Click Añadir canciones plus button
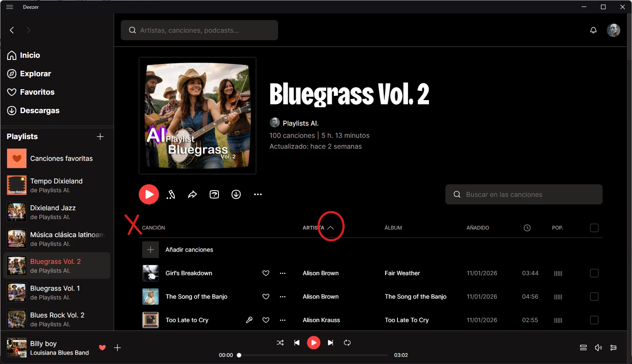 151,250
